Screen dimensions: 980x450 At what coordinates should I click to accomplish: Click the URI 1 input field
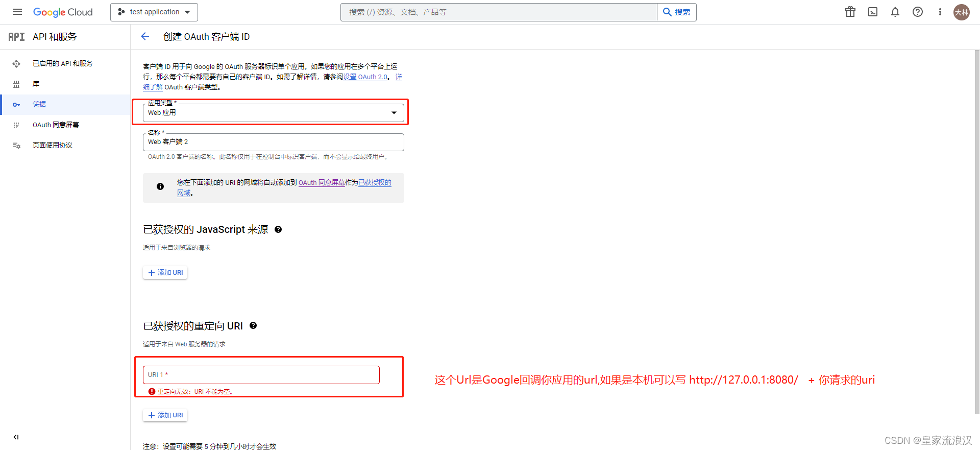[x=261, y=375]
